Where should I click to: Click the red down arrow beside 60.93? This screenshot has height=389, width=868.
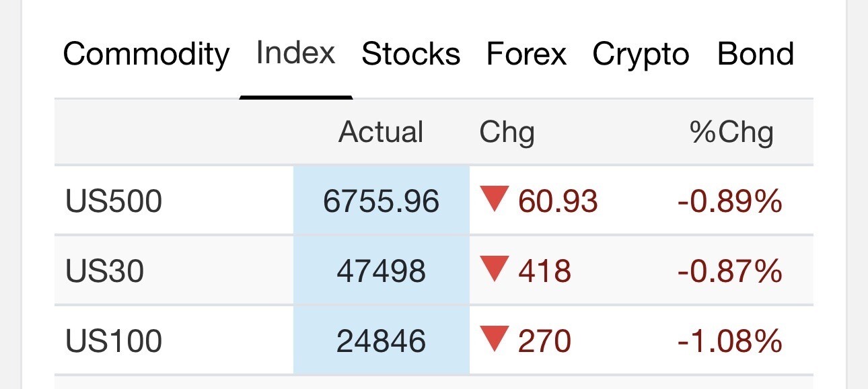[494, 199]
